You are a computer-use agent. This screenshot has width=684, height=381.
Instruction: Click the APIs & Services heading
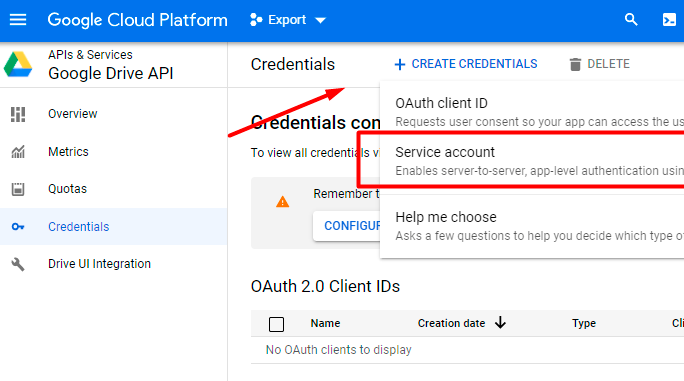90,55
